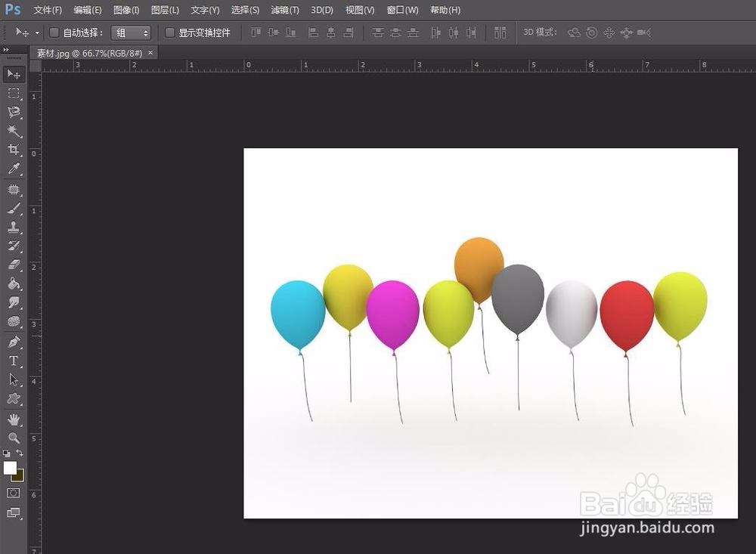Open the Move tool preset picker arrow
This screenshot has width=756, height=554.
pyautogui.click(x=37, y=32)
